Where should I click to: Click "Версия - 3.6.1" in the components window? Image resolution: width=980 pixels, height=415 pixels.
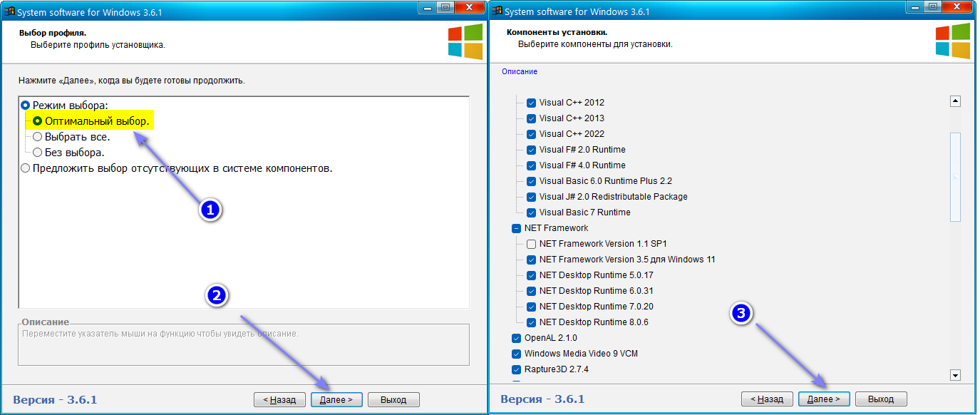click(x=542, y=399)
